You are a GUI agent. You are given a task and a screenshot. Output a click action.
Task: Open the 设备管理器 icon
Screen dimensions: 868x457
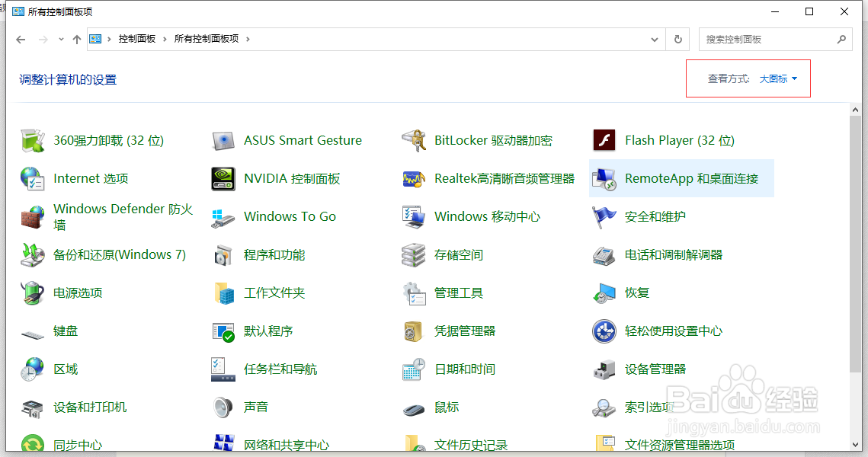[x=604, y=369]
